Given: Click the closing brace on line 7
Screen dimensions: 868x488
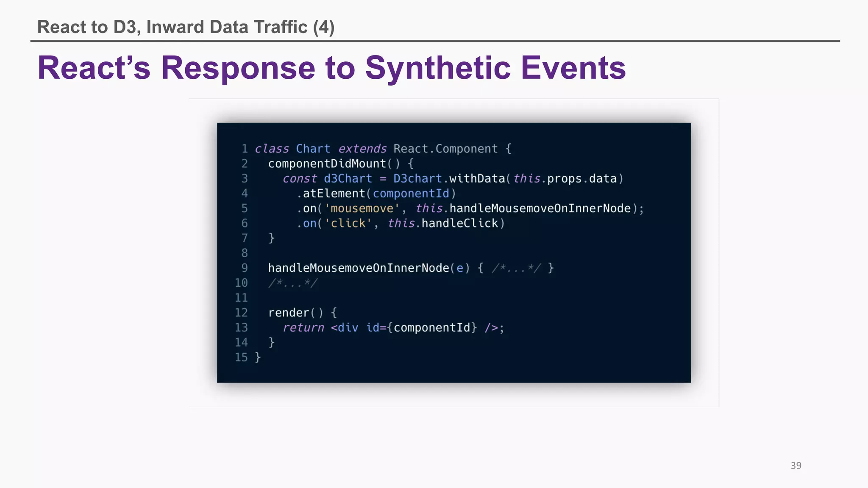Looking at the screenshot, I should click(272, 238).
